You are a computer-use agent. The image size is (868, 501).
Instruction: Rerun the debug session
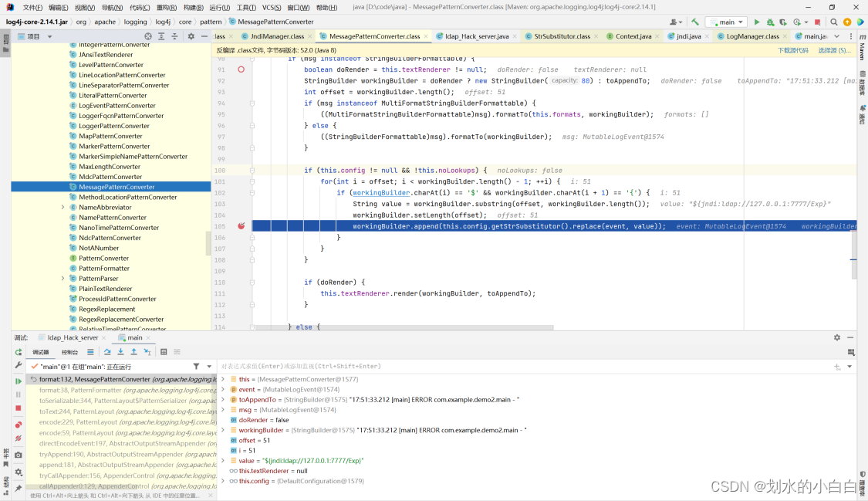point(19,352)
